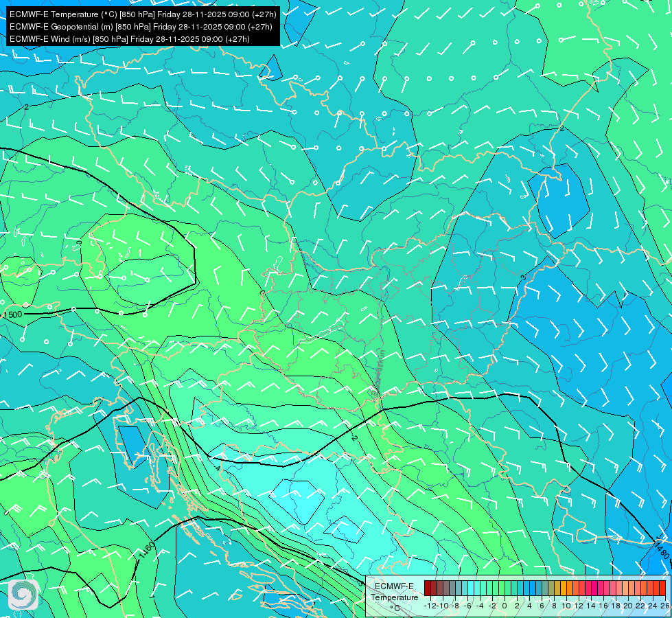
Task: Click the °C unit label in the legend
Action: [395, 608]
